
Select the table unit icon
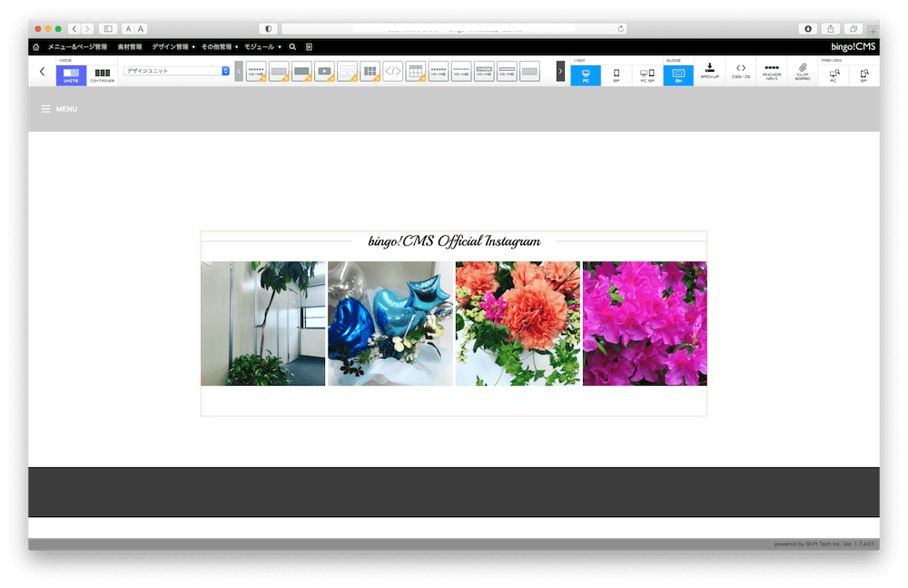[x=415, y=71]
